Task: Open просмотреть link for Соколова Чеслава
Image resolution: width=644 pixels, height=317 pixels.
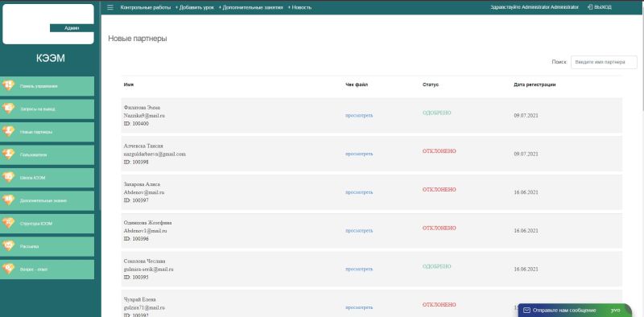Action: pos(359,269)
